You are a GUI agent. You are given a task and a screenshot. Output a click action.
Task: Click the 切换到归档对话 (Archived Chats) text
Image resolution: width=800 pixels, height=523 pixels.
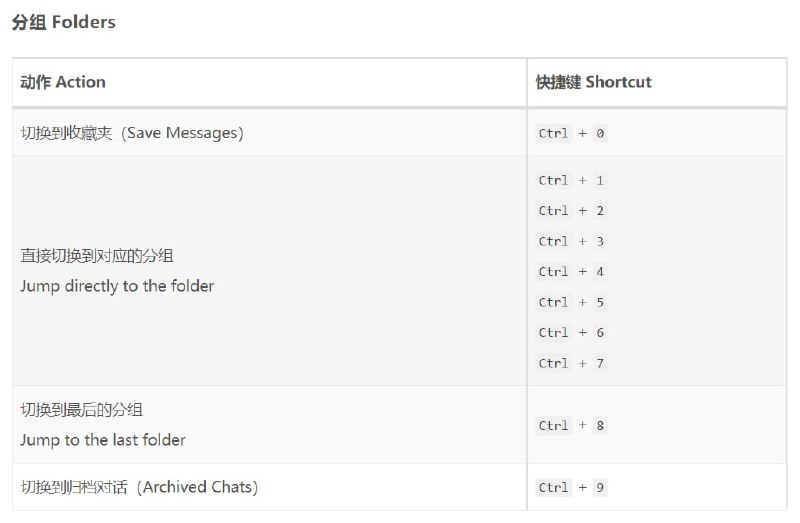coord(139,487)
